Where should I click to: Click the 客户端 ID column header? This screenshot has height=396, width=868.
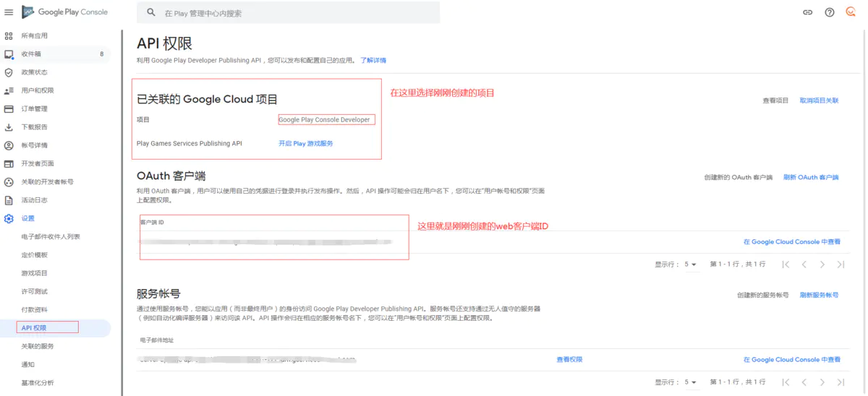(152, 223)
